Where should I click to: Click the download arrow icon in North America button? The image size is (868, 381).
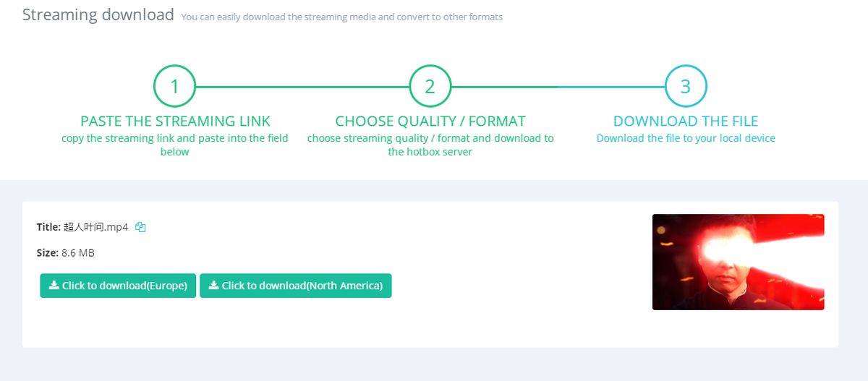[x=213, y=286]
